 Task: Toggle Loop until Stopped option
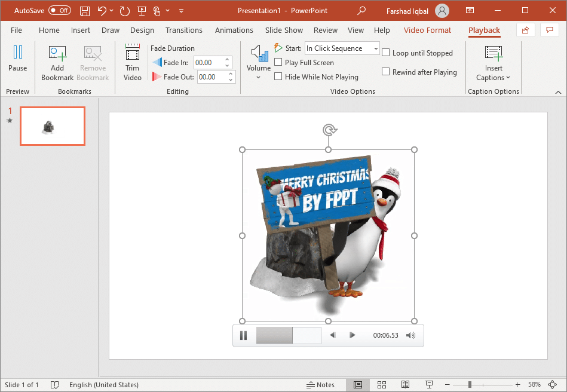pos(386,53)
